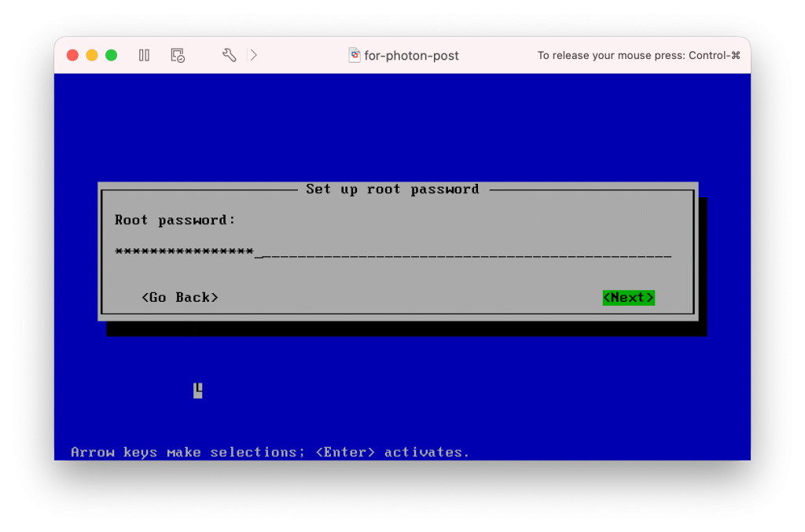This screenshot has height=532, width=805.
Task: Click the 'Set up root password' dialog title
Action: [392, 189]
